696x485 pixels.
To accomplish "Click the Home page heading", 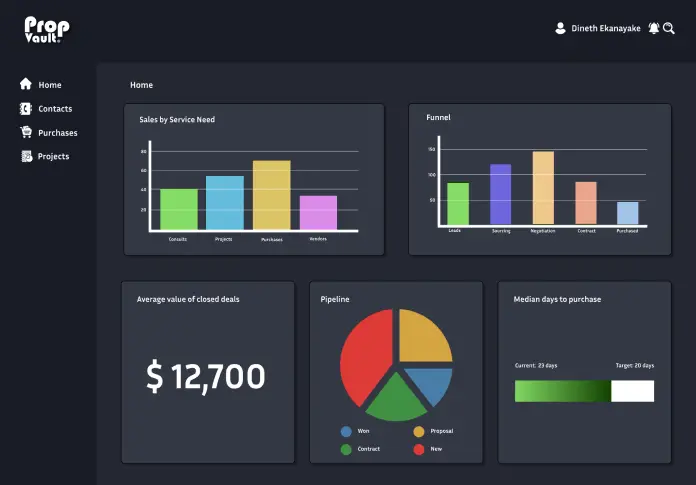I will [141, 85].
